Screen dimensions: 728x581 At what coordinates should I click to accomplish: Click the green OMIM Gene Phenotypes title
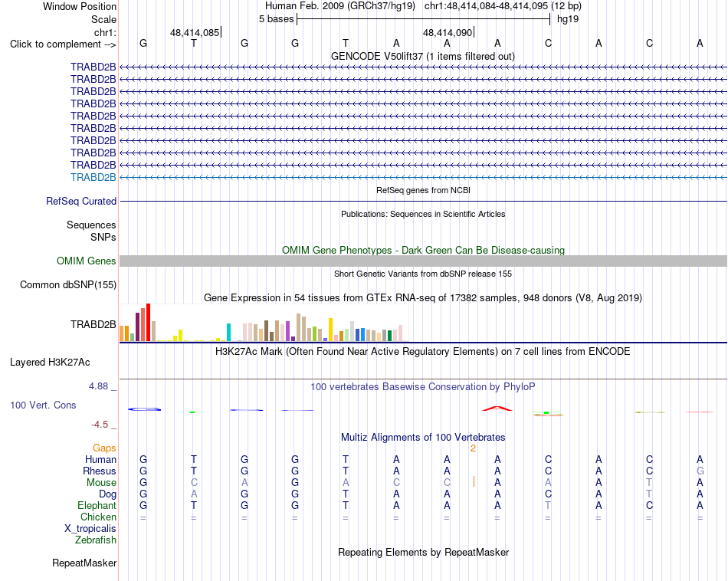coord(424,251)
